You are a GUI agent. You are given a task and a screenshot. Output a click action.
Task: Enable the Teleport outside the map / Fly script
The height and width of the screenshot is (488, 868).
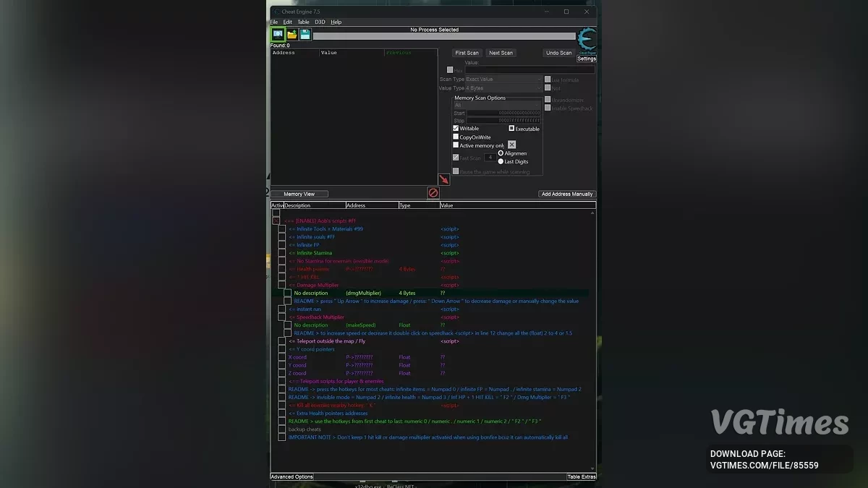(x=282, y=341)
